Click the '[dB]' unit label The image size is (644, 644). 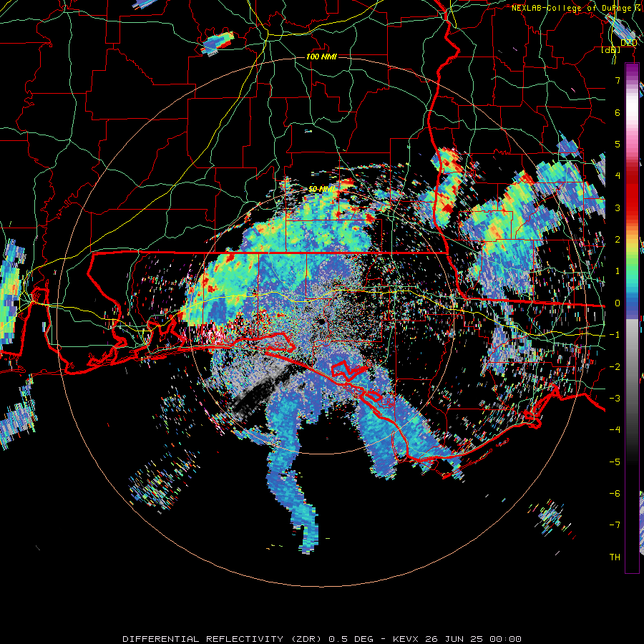point(611,50)
